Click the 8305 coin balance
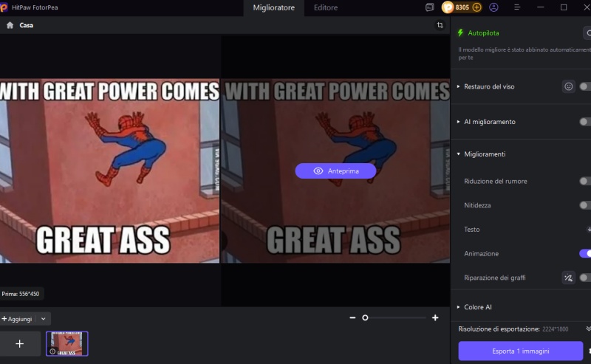This screenshot has height=364, width=591. pyautogui.click(x=462, y=7)
